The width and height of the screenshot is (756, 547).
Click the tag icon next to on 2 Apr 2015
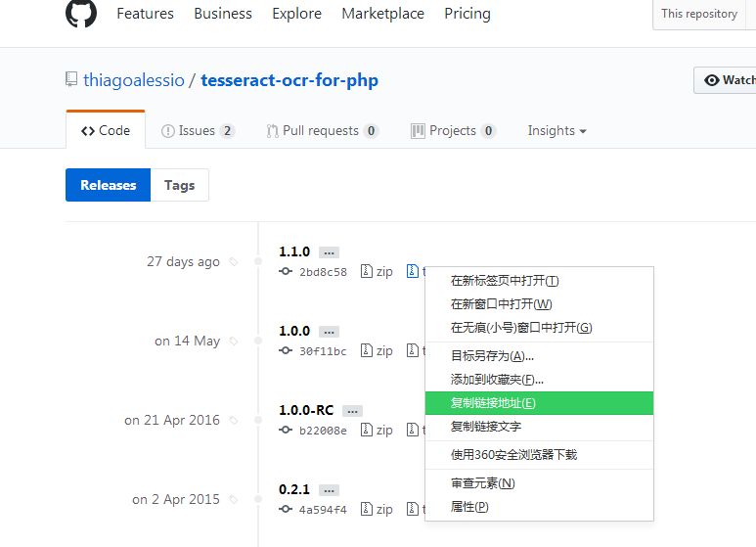click(234, 499)
